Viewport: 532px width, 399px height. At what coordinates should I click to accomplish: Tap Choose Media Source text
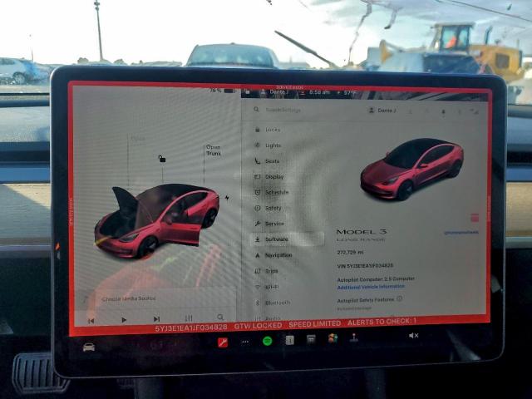click(129, 298)
